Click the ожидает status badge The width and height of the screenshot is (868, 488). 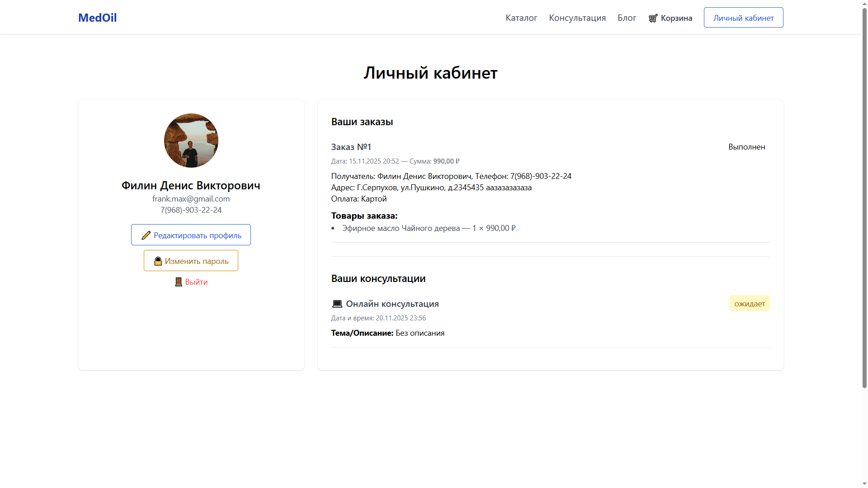749,304
